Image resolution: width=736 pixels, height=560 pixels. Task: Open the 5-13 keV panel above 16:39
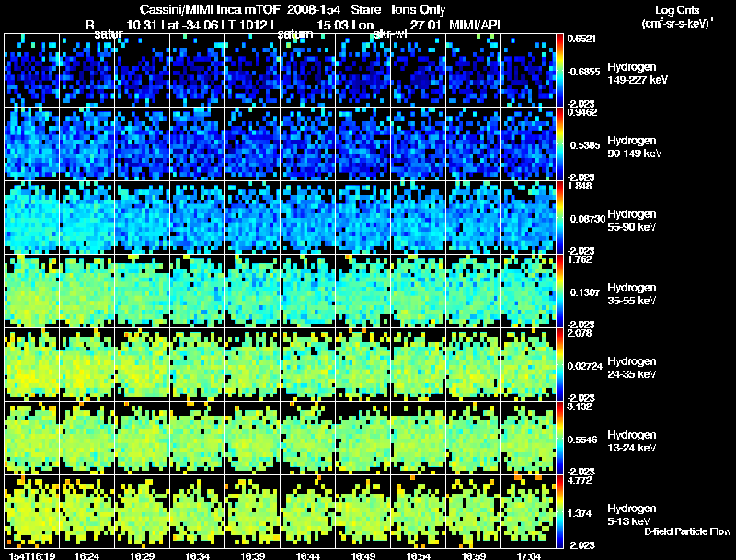point(252,511)
